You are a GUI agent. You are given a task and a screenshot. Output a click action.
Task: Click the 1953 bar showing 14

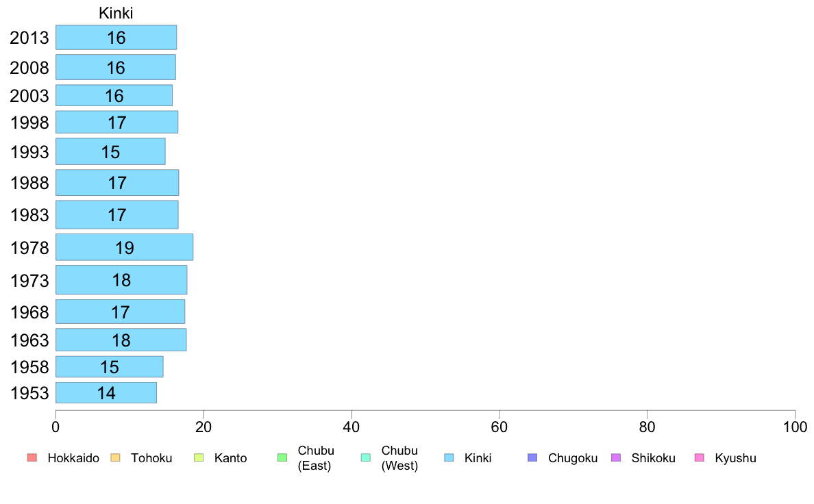[x=106, y=393]
